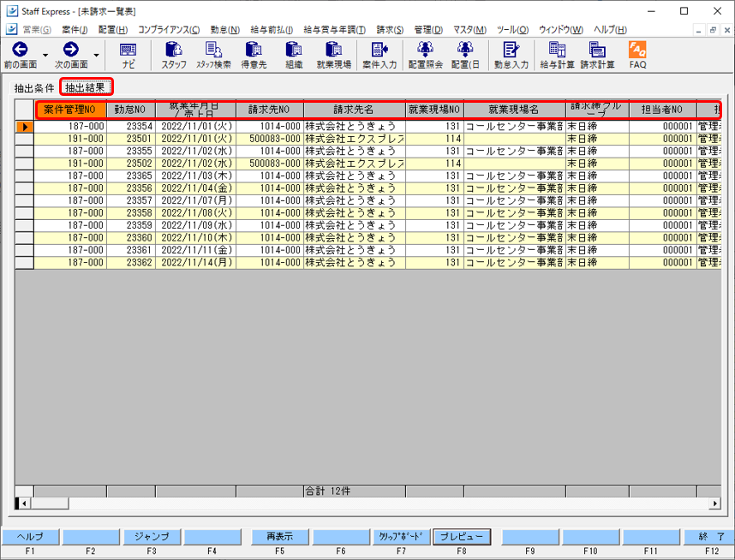Image resolution: width=735 pixels, height=560 pixels.
Task: Sort by the 案件管理NO column header
Action: pyautogui.click(x=71, y=110)
